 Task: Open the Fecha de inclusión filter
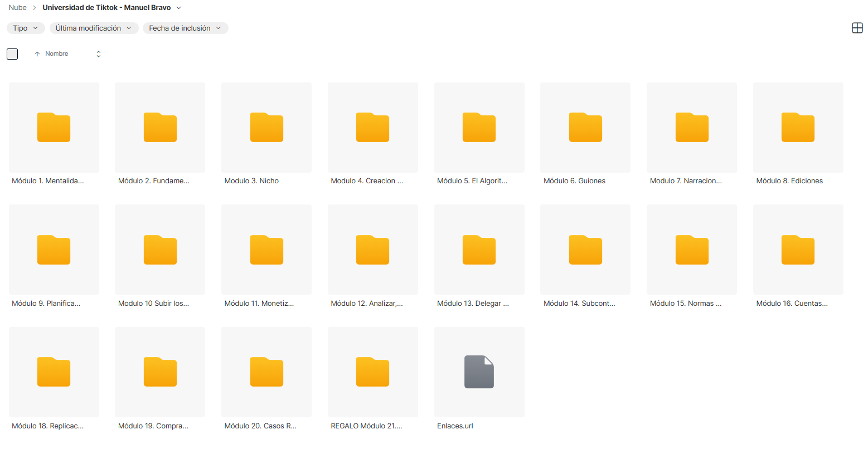click(185, 28)
